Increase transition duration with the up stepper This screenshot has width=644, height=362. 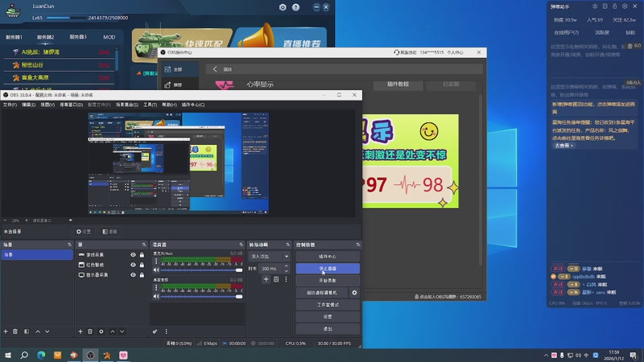point(287,266)
